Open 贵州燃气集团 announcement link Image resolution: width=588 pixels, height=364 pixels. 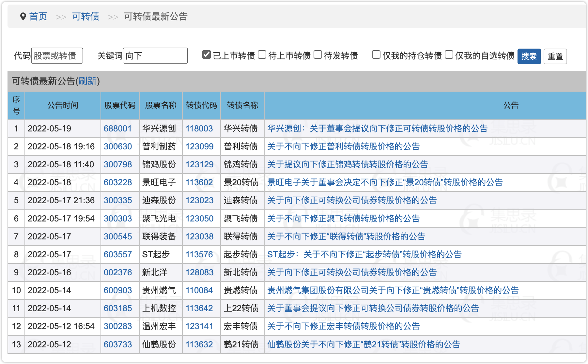tap(393, 290)
